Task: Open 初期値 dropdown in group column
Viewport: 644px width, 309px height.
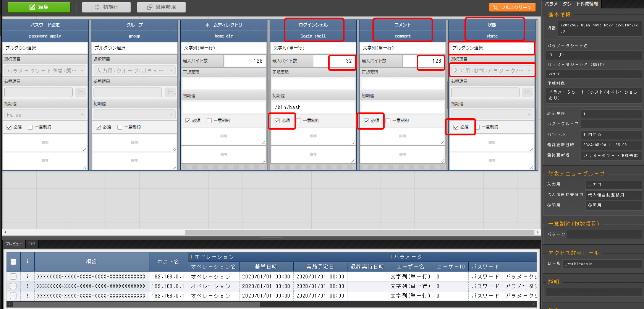Action: pos(134,115)
